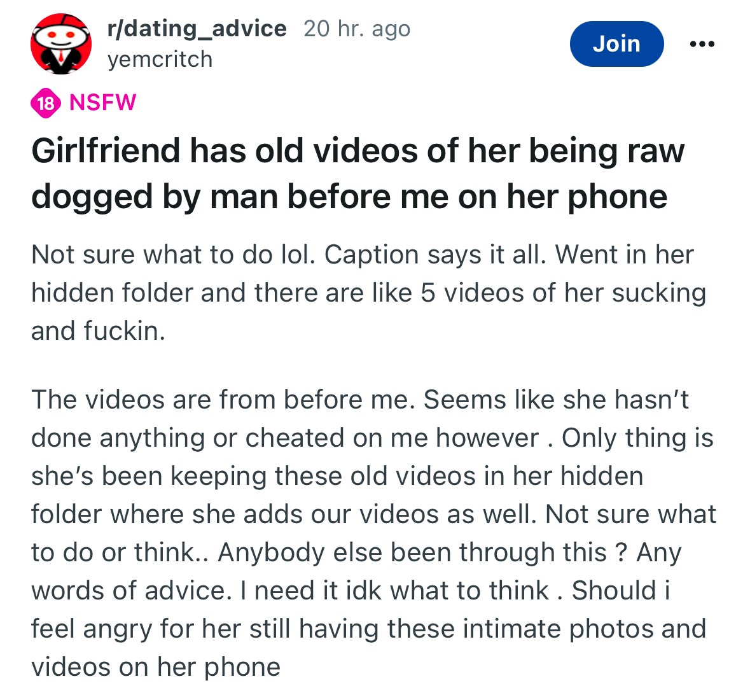Open the three-dot more options menu
This screenshot has height=700, width=750.
[702, 44]
